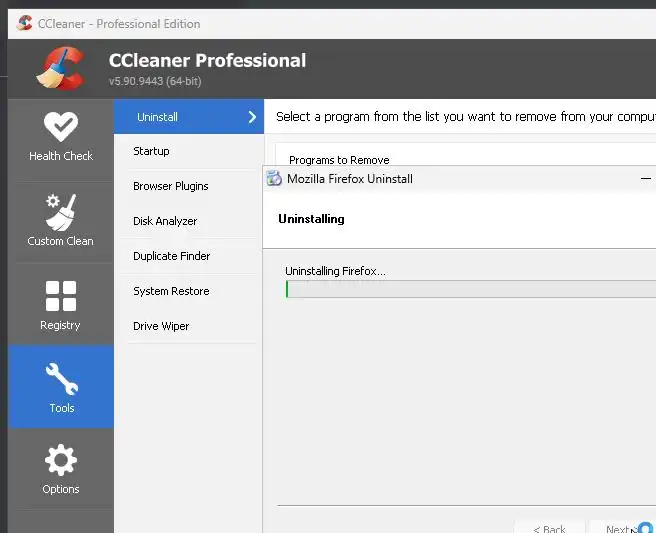Click the Firefox uninstall progress bar
The height and width of the screenshot is (533, 656).
[471, 289]
